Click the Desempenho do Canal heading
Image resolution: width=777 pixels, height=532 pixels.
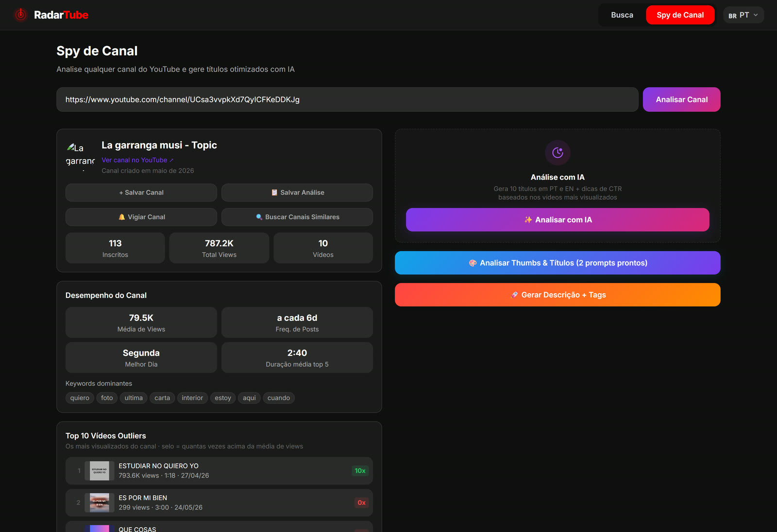[106, 296]
